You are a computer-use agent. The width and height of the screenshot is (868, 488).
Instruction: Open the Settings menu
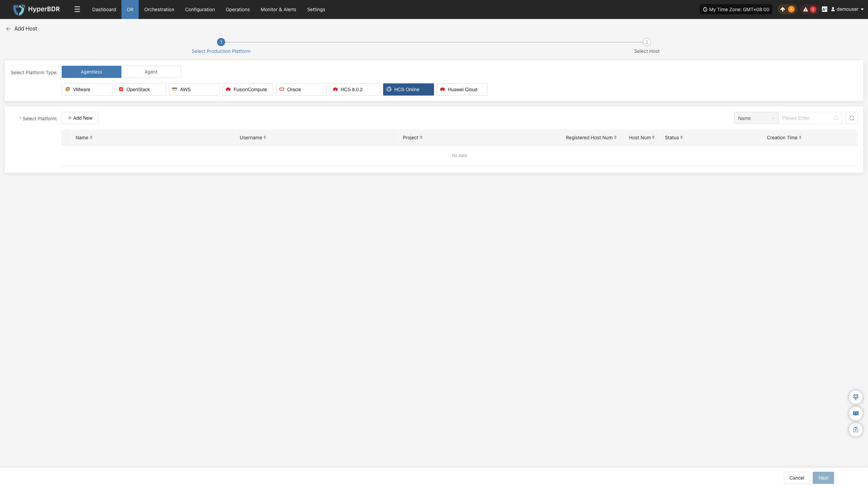pos(316,9)
